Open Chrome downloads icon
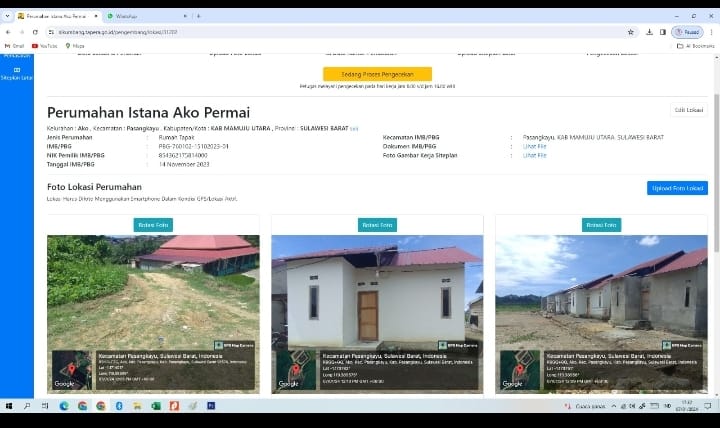 pyautogui.click(x=649, y=32)
